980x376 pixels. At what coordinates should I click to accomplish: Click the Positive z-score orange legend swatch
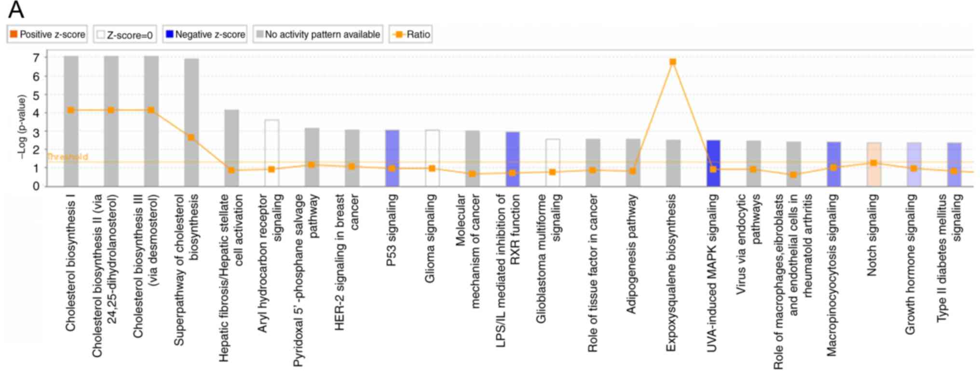click(x=14, y=34)
